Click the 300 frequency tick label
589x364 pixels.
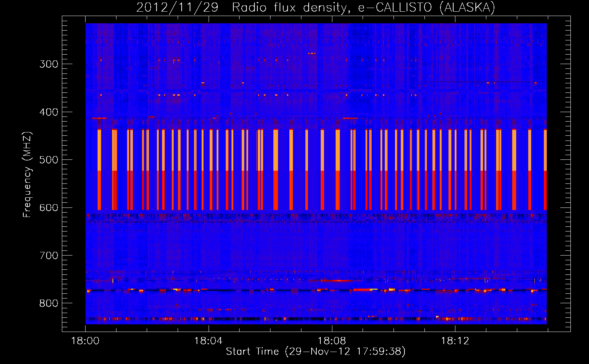click(49, 64)
